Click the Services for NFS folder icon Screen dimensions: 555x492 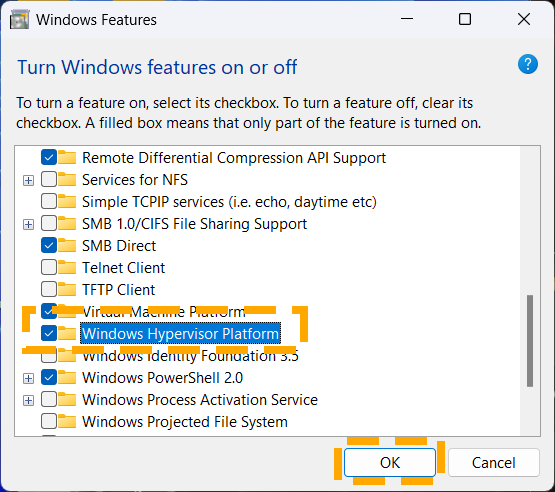[x=67, y=180]
